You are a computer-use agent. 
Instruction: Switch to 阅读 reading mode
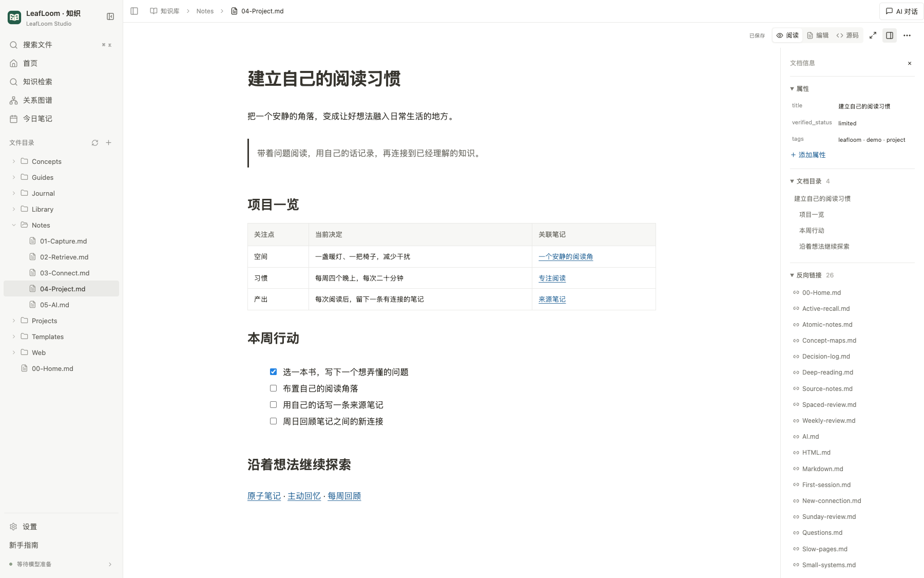(787, 35)
